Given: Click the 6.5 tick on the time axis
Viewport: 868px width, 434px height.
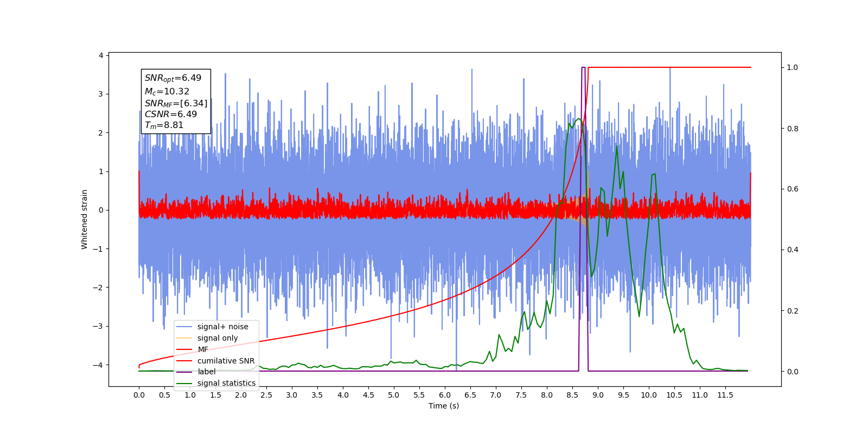Looking at the screenshot, I should 470,395.
